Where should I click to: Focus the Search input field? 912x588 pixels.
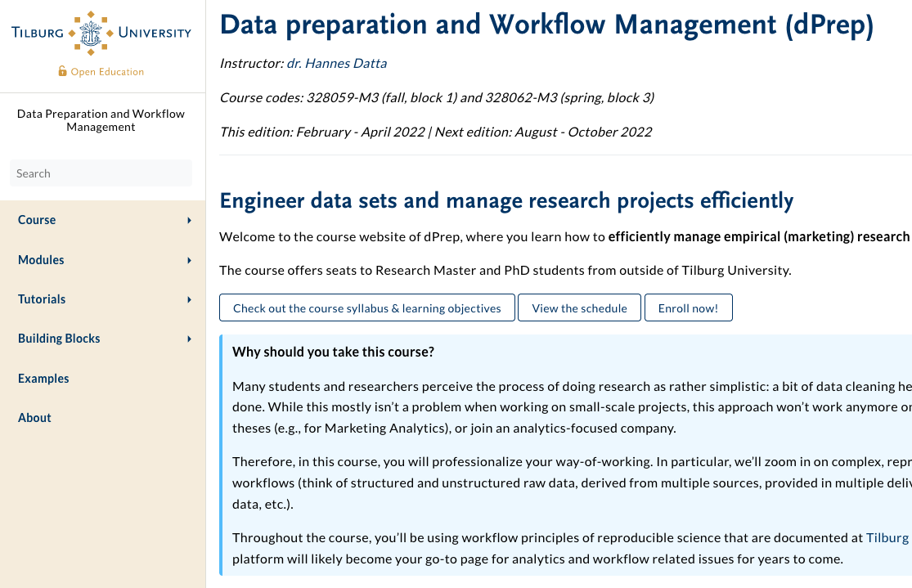[101, 173]
